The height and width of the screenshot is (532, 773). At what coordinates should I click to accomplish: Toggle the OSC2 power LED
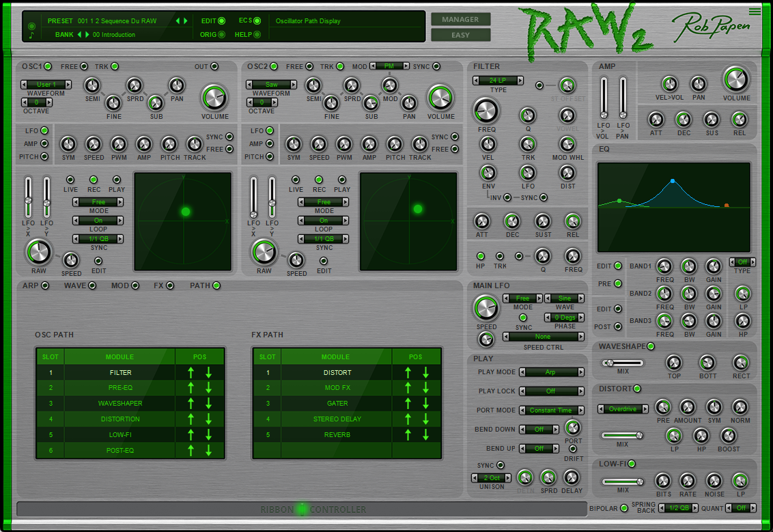pos(274,66)
